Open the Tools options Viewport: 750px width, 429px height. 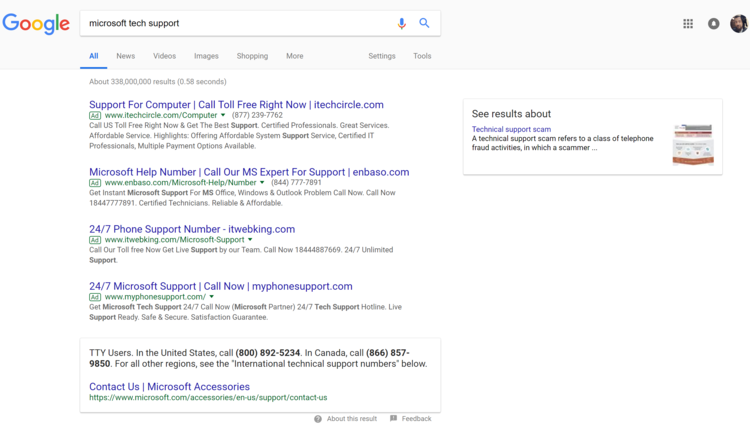(x=422, y=56)
